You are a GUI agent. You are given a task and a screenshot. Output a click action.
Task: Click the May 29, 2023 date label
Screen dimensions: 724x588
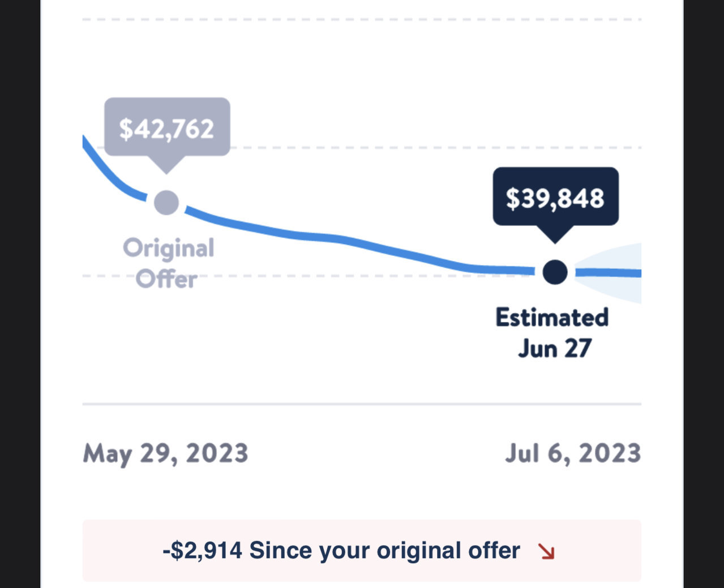pos(165,454)
